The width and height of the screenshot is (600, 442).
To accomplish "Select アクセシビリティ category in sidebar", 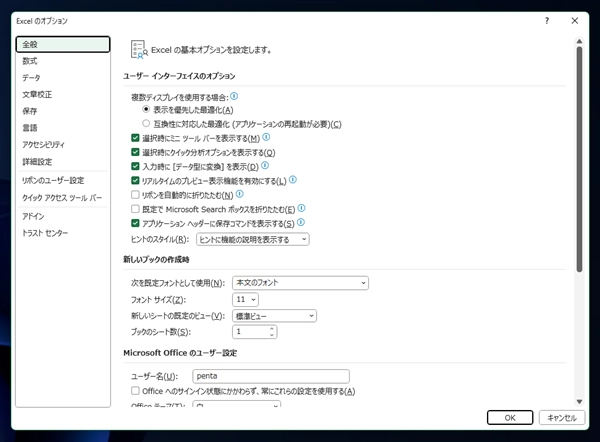I will pos(63,145).
